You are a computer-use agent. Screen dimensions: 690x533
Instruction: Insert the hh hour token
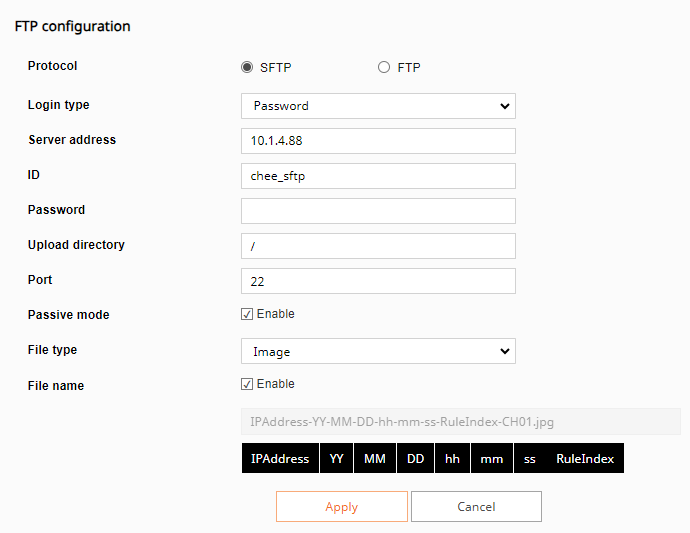pos(452,458)
